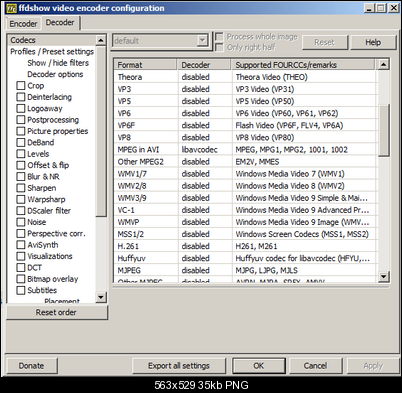Select the Other MPEG2 row
This screenshot has width=402, height=393.
pyautogui.click(x=245, y=162)
